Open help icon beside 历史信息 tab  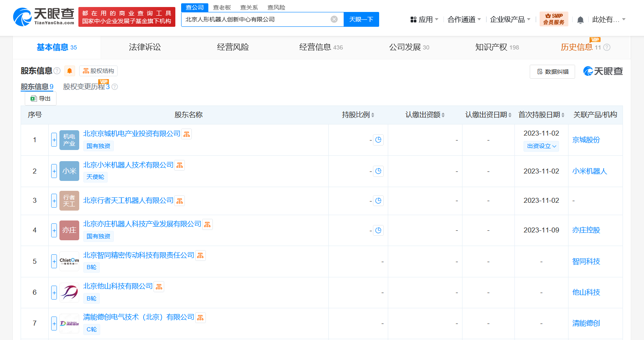coord(606,47)
